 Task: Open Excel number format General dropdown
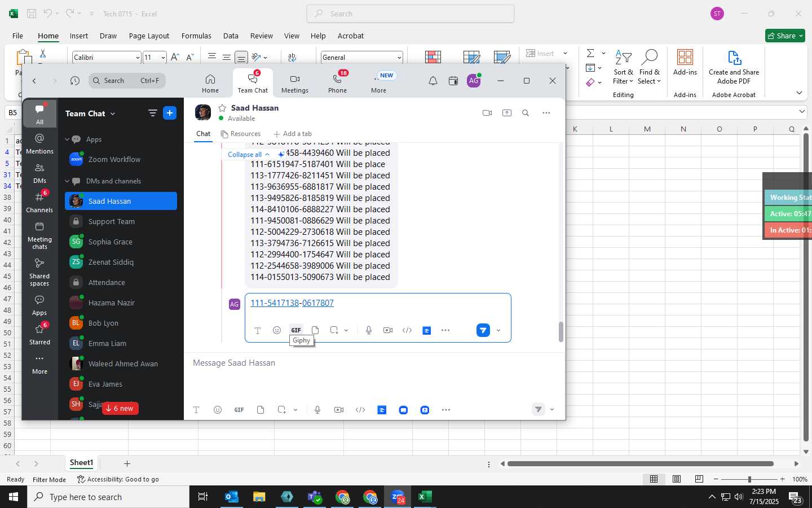pyautogui.click(x=399, y=58)
